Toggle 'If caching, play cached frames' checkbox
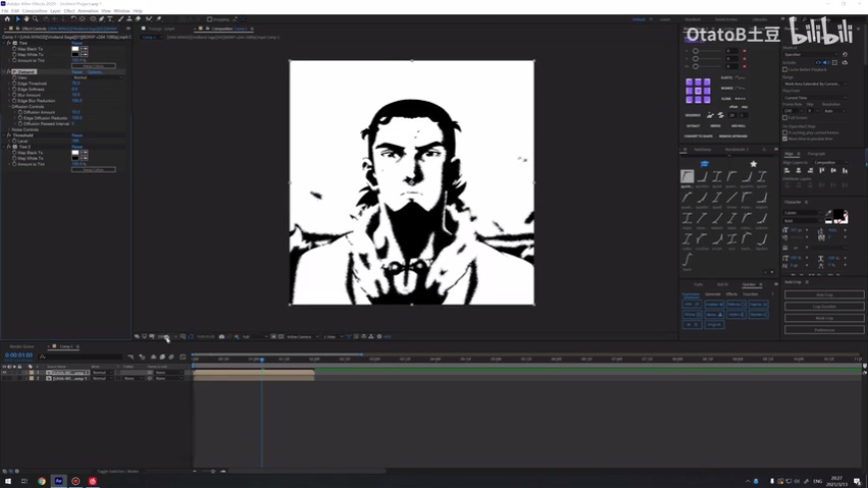868x488 pixels. (x=785, y=133)
